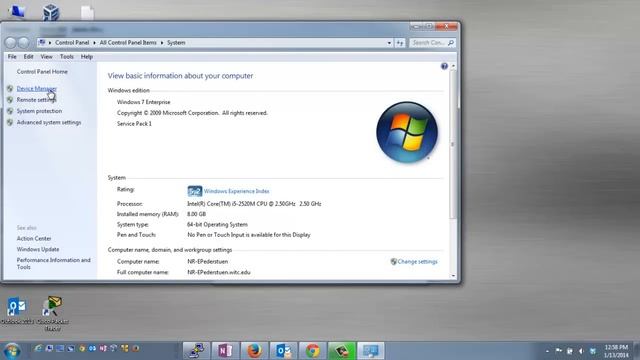Show hidden tray icons arrow

tap(547, 351)
